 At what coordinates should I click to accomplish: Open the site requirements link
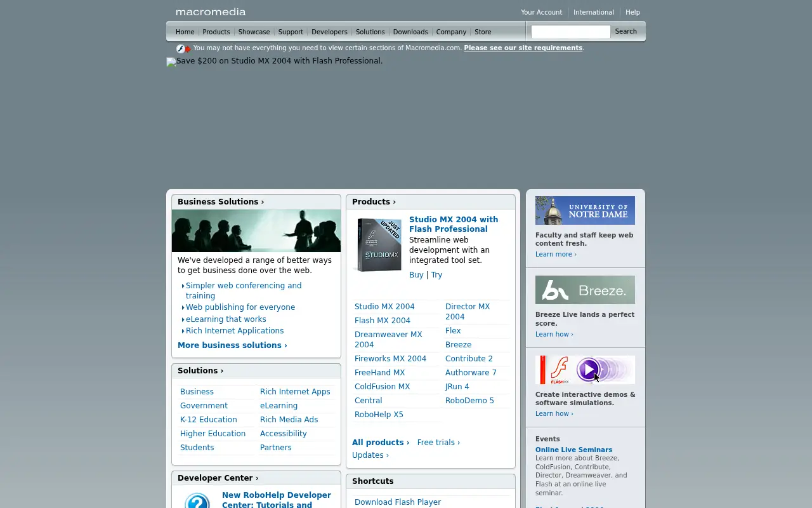[x=523, y=48]
